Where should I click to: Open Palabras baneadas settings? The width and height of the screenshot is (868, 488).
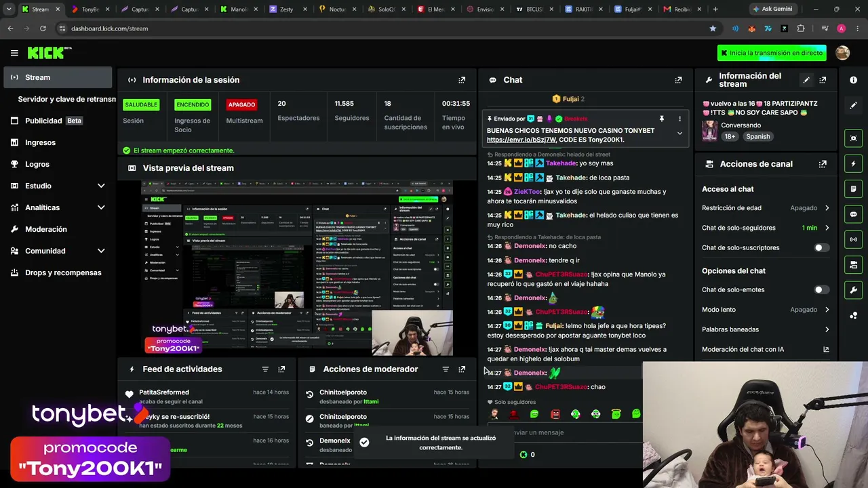point(766,329)
